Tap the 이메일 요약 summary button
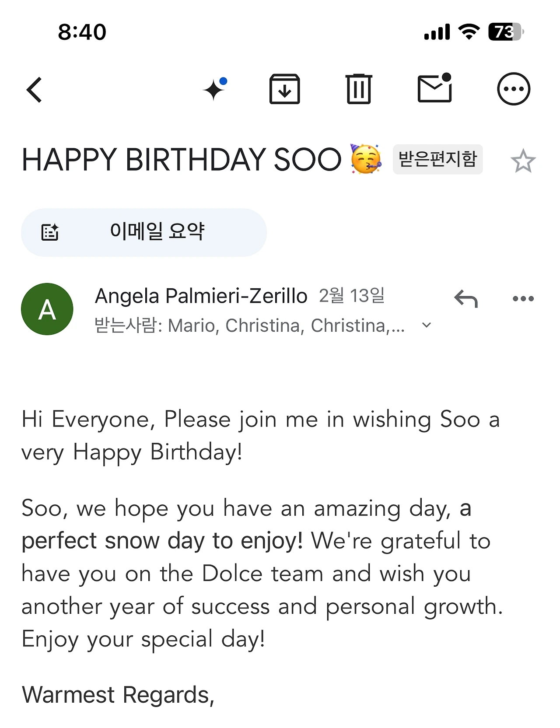Image resolution: width=560 pixels, height=728 pixels. (x=143, y=232)
